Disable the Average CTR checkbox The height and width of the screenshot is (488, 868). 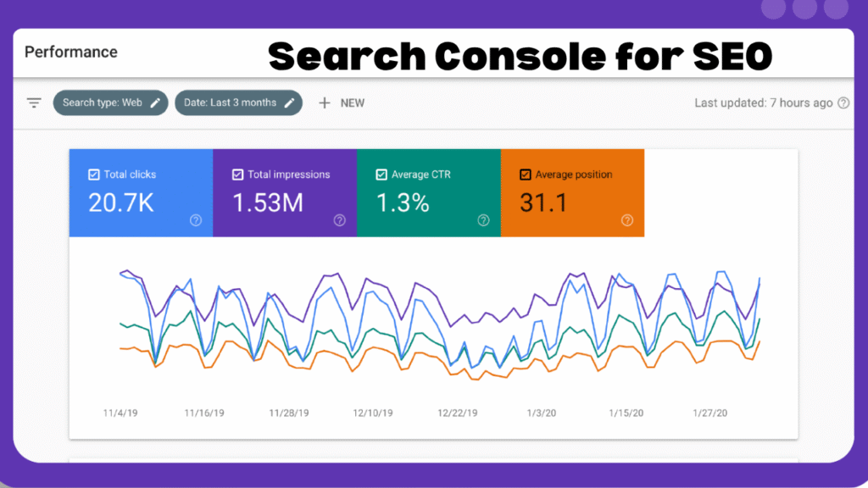pos(381,175)
